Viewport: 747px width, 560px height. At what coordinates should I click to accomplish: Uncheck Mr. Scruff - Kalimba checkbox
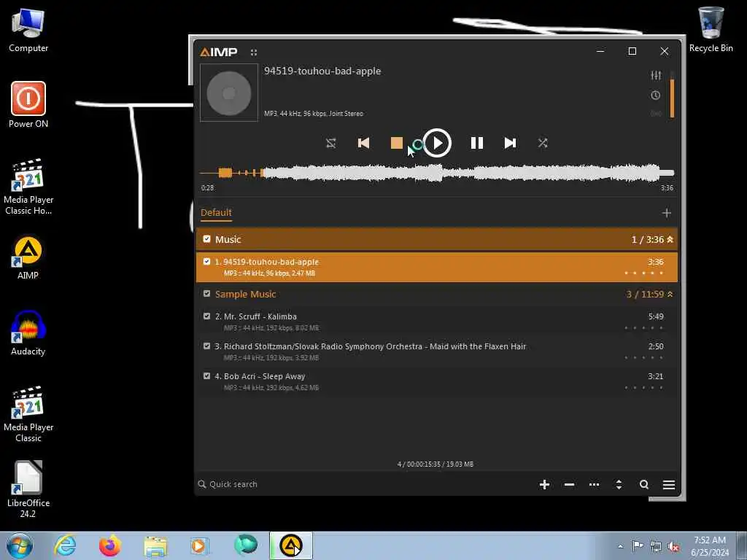(206, 316)
